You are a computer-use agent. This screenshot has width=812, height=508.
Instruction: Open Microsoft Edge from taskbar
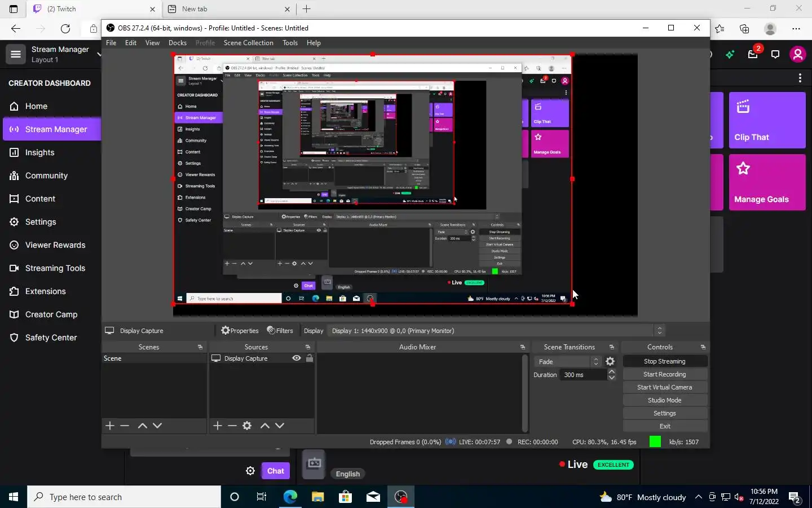[290, 497]
